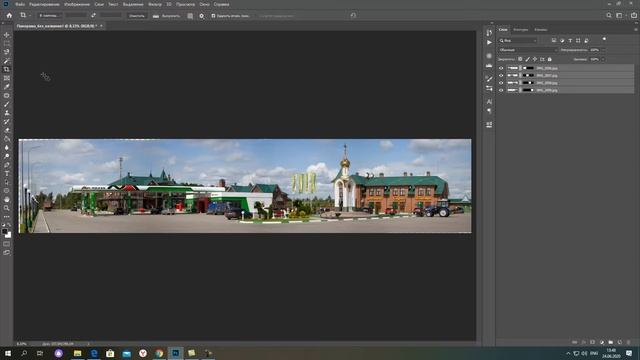Select the Magic Wand tool
Viewport: 640px width, 360px height.
7,61
